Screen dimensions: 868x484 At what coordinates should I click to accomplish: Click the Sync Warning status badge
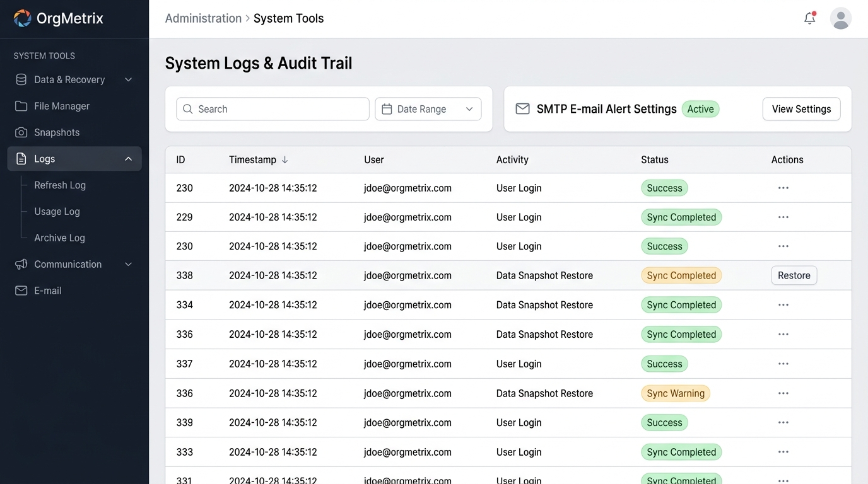[x=676, y=393]
